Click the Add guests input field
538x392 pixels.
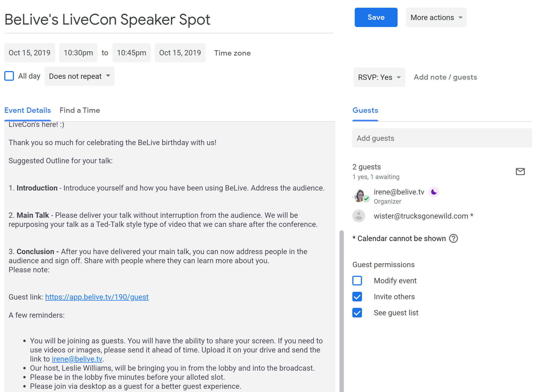442,138
